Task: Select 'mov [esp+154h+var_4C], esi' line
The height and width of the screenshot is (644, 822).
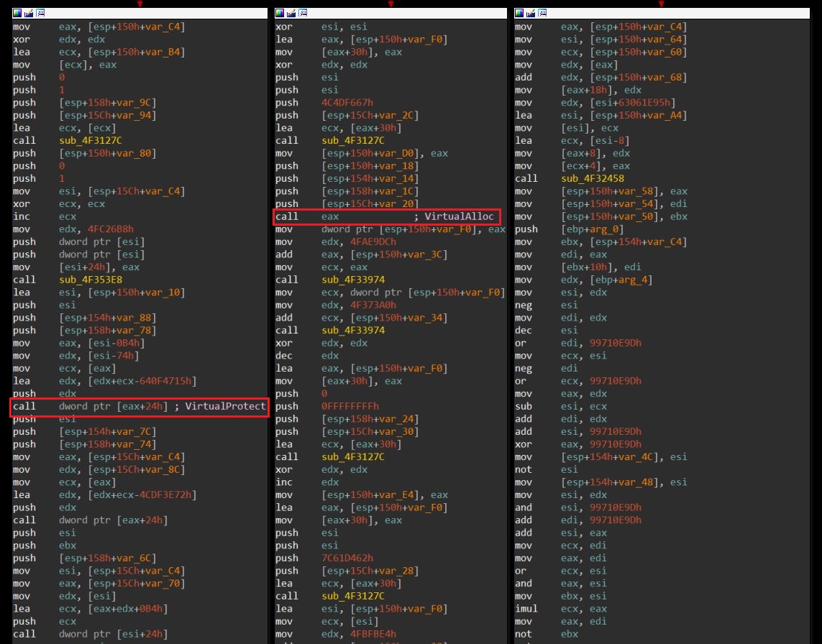Action: tap(601, 456)
